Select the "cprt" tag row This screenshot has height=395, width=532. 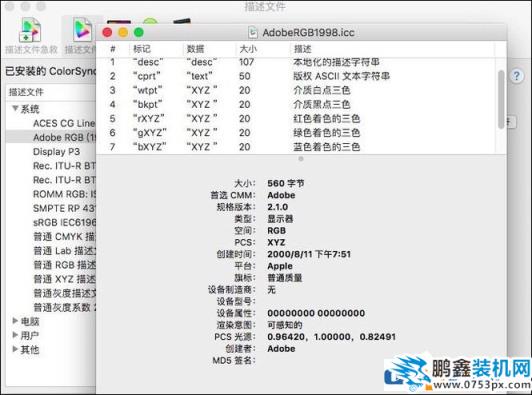297,76
